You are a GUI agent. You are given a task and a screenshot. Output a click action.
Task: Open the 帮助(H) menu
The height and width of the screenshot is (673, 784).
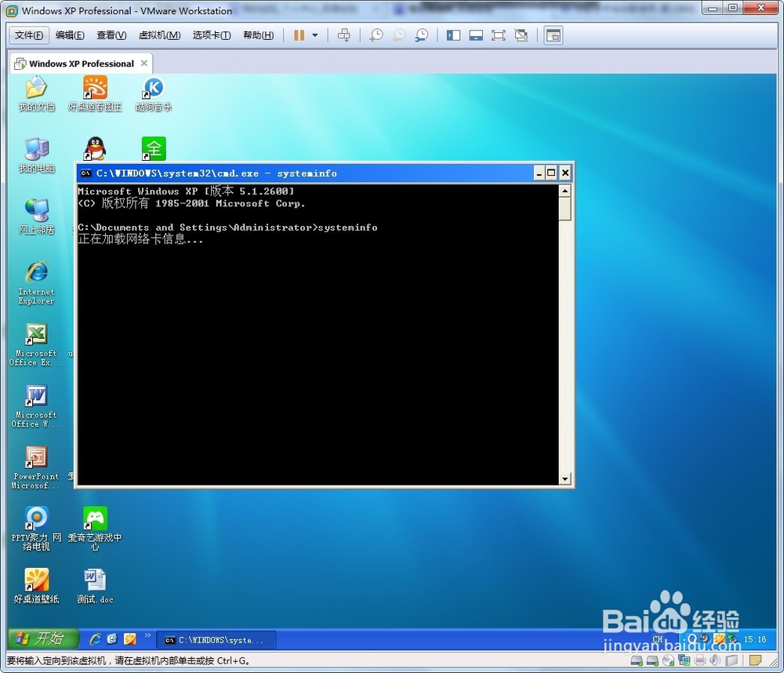[258, 35]
